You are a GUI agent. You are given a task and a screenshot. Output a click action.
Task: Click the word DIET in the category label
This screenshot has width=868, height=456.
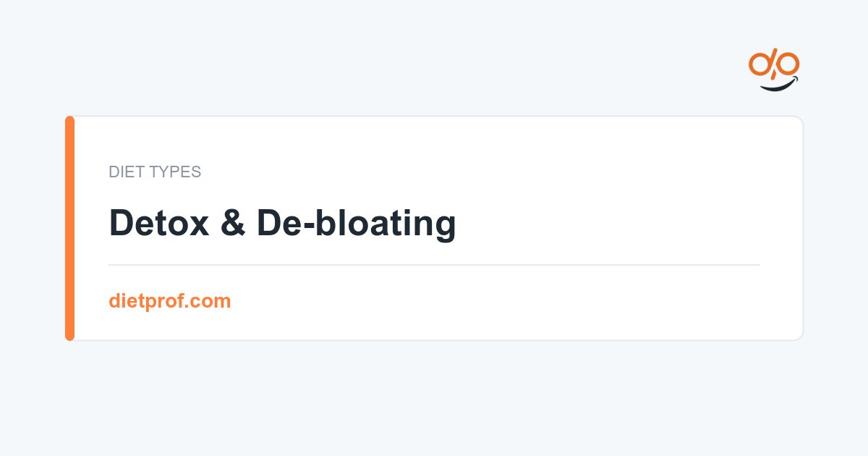coord(124,172)
